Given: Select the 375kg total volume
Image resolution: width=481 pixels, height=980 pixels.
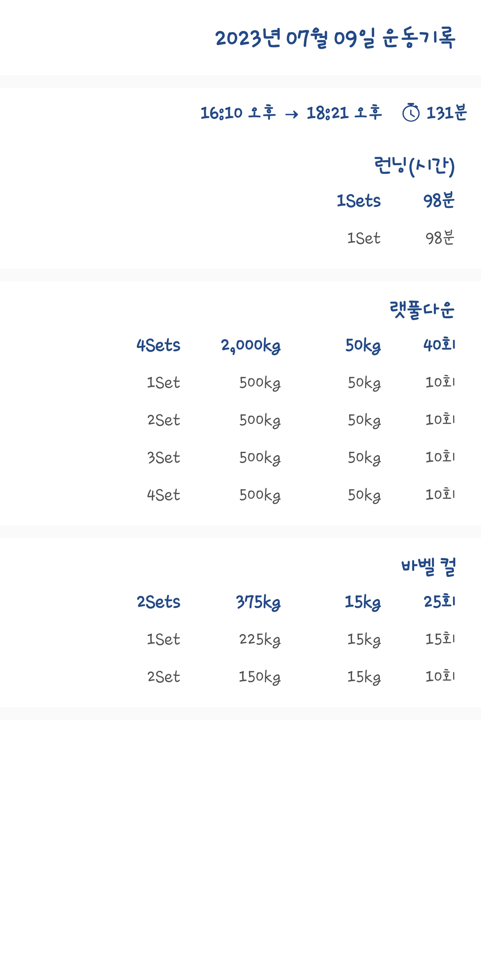Looking at the screenshot, I should [x=258, y=602].
